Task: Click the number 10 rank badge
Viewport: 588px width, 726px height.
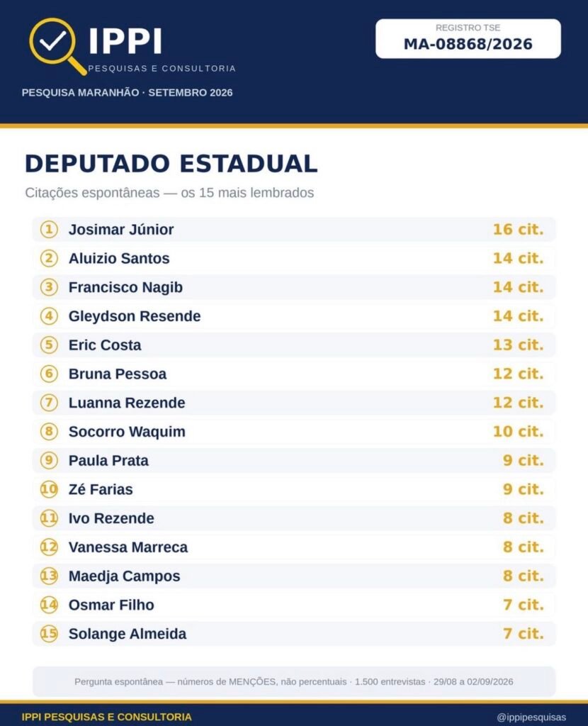Action: coord(49,489)
